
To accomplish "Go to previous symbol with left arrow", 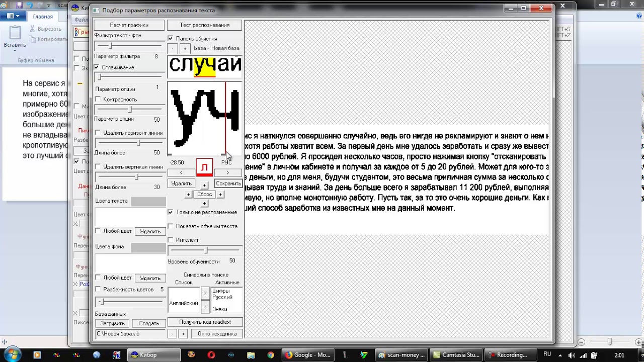I will [181, 173].
